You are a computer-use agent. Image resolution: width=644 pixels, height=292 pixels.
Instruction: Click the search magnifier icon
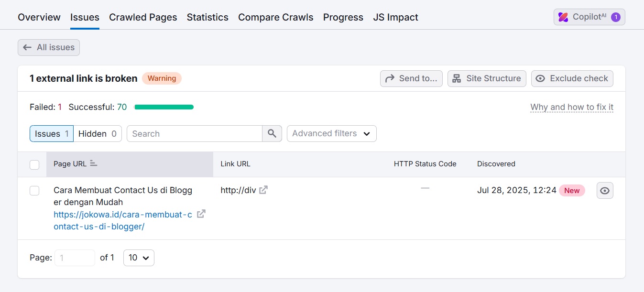pos(272,133)
